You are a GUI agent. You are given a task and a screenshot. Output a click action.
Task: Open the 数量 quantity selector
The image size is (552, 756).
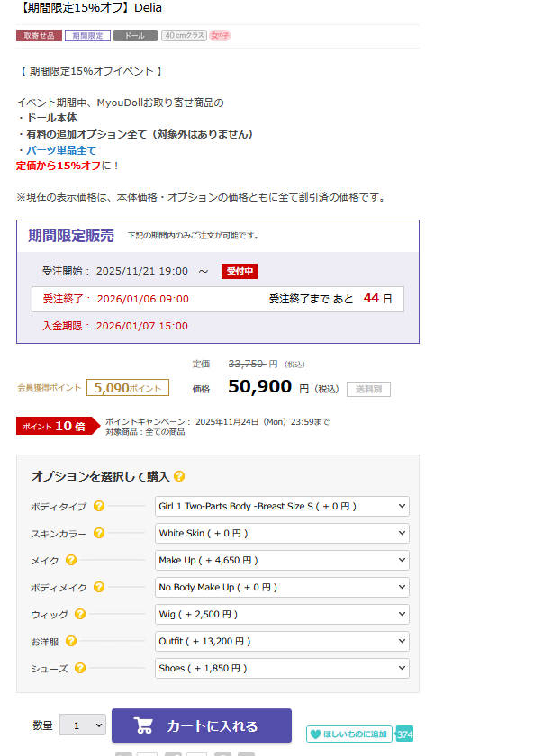pyautogui.click(x=83, y=725)
